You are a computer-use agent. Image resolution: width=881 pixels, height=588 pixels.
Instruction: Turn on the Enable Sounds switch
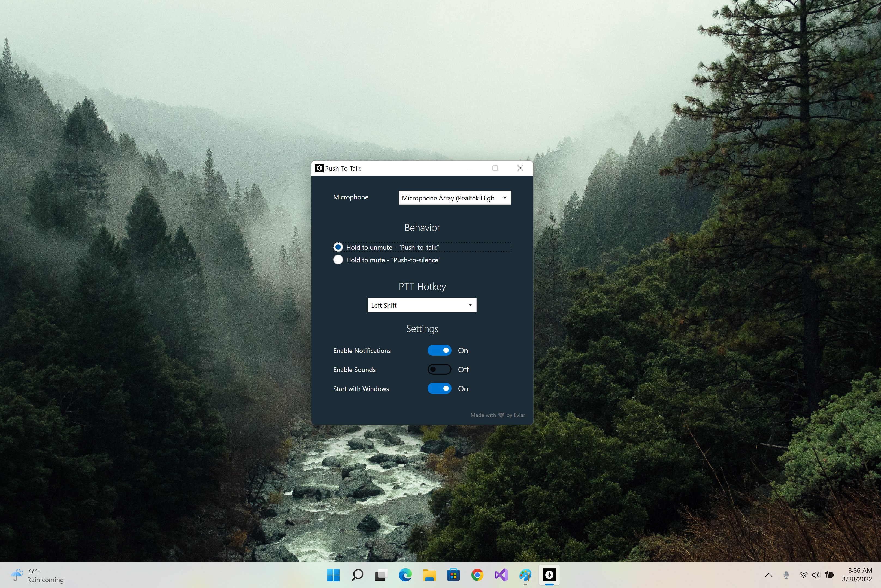coord(439,369)
